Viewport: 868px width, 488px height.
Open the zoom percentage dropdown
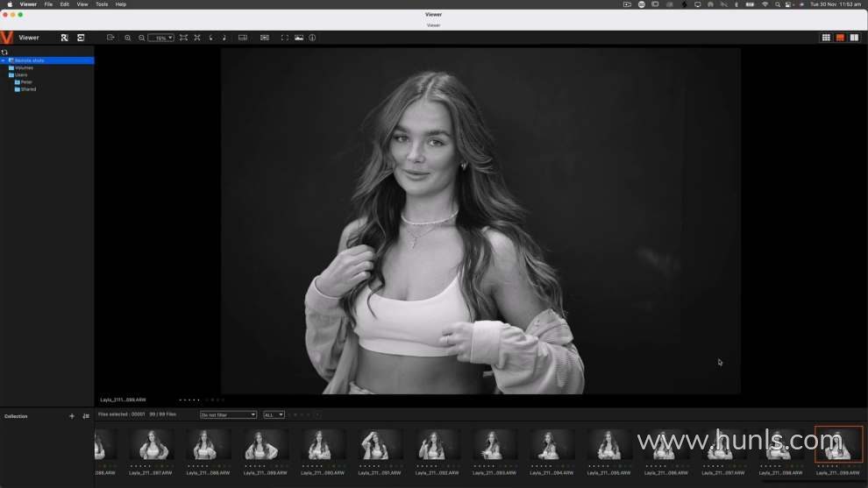pyautogui.click(x=161, y=38)
